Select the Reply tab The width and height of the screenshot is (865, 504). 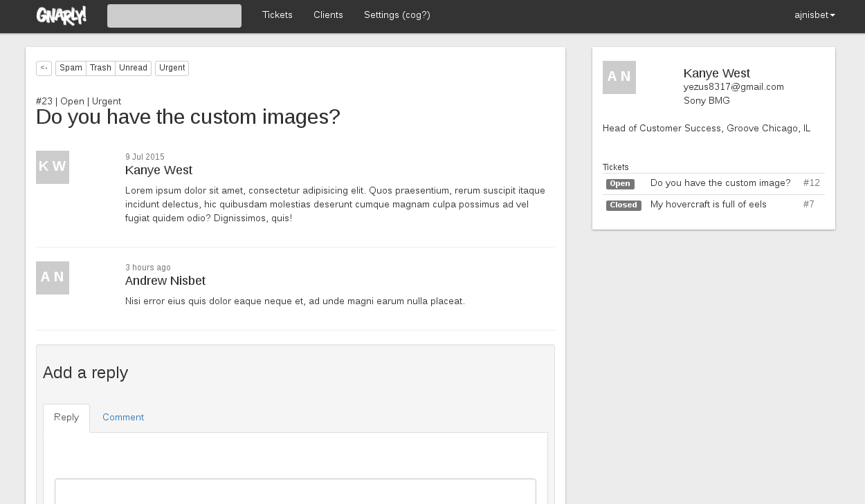click(x=66, y=418)
